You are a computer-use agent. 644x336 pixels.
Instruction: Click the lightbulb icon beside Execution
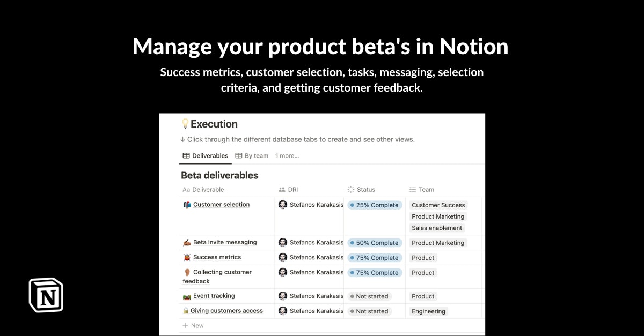[x=185, y=124]
